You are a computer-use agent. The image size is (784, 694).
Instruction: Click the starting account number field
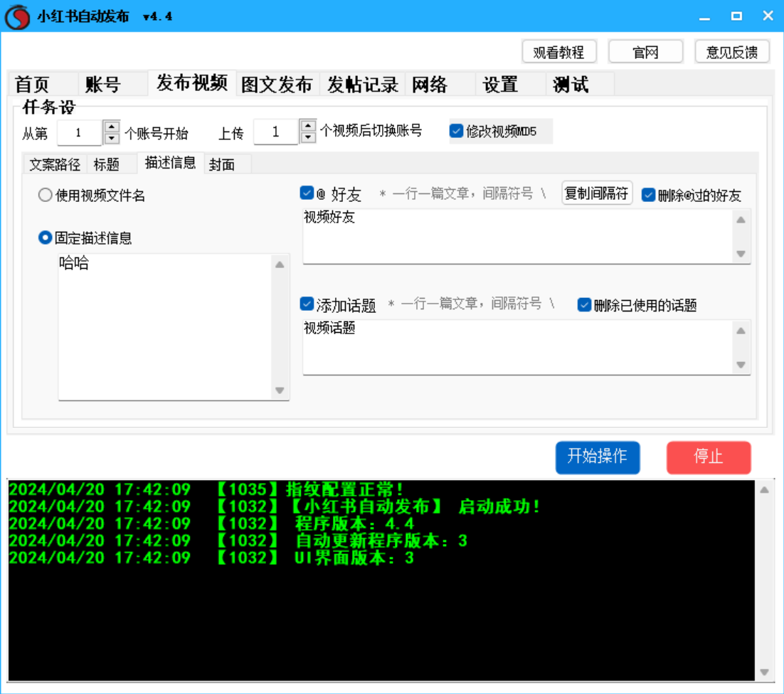80,133
